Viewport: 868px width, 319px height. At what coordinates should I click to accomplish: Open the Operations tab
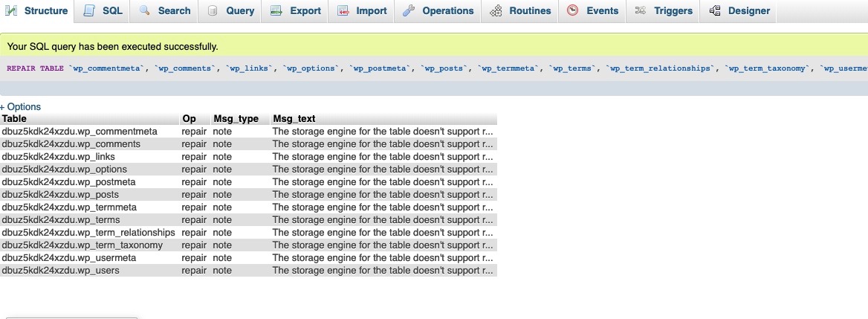pos(447,10)
